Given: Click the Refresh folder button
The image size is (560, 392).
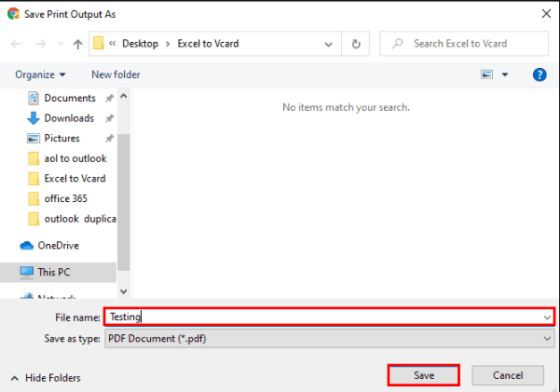Looking at the screenshot, I should click(356, 44).
